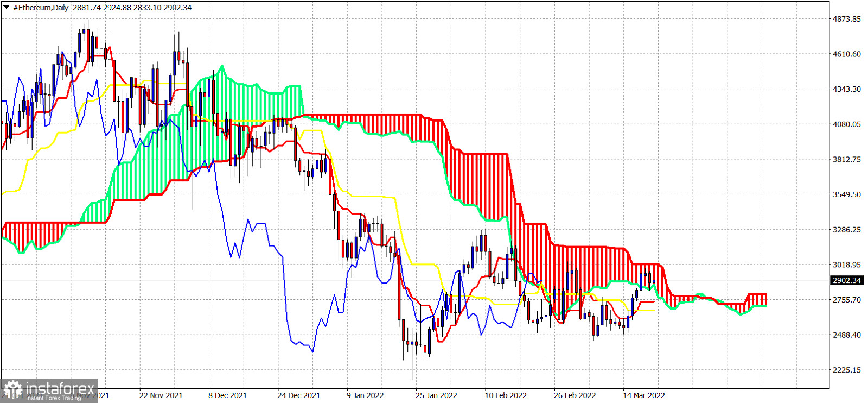The width and height of the screenshot is (868, 403).
Task: Click the 9 Jan 2022 date label
Action: [365, 395]
